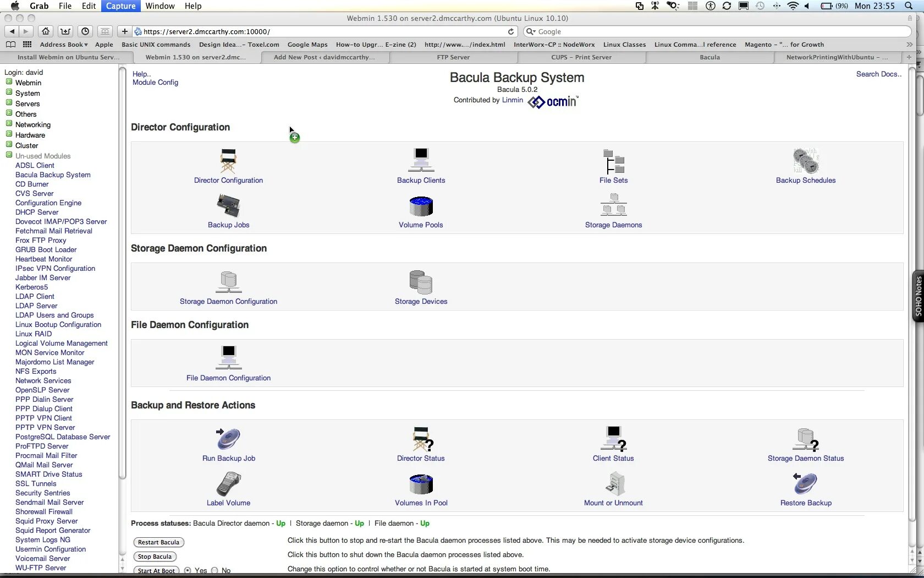Expand the Others category in sidebar

(9, 113)
